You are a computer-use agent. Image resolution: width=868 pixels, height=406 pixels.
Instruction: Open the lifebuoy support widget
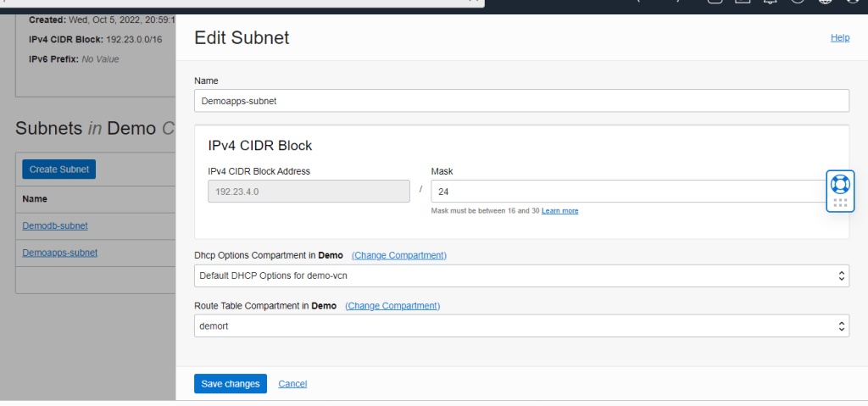click(839, 184)
